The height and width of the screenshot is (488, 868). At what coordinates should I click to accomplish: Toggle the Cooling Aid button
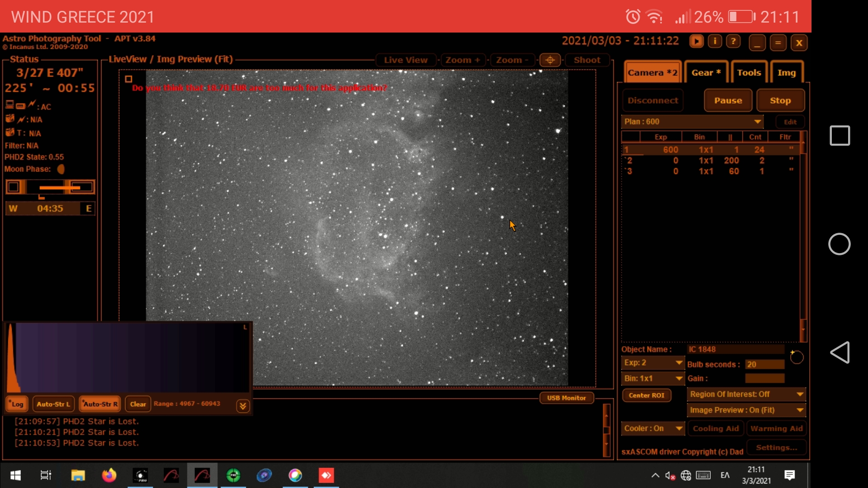716,428
